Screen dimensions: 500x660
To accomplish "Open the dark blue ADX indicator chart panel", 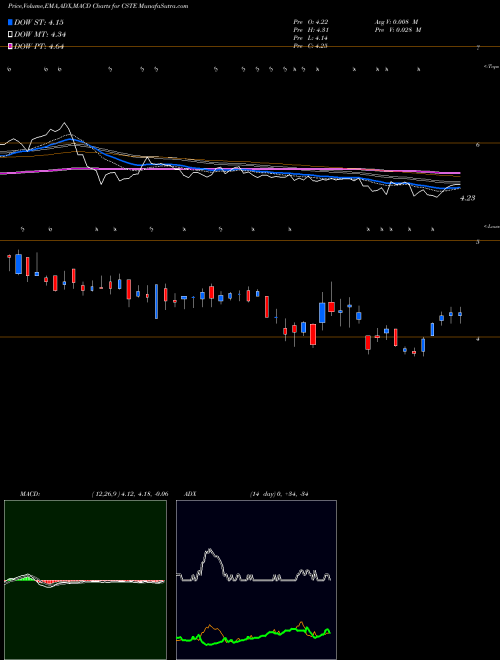I will point(256,580).
